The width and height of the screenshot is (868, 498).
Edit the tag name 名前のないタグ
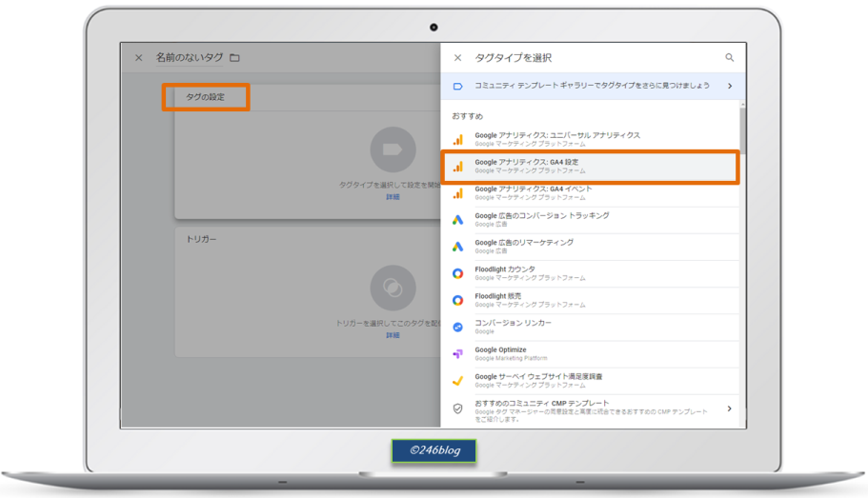click(190, 57)
